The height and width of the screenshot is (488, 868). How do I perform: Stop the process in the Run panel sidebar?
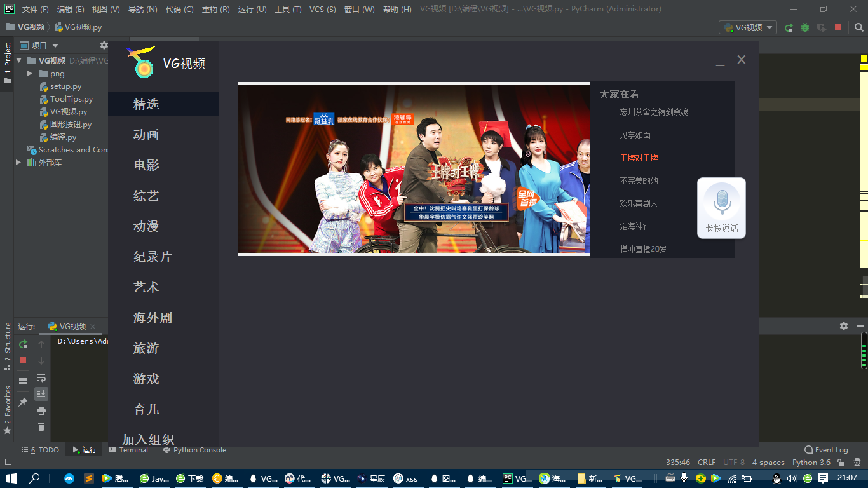coord(23,360)
